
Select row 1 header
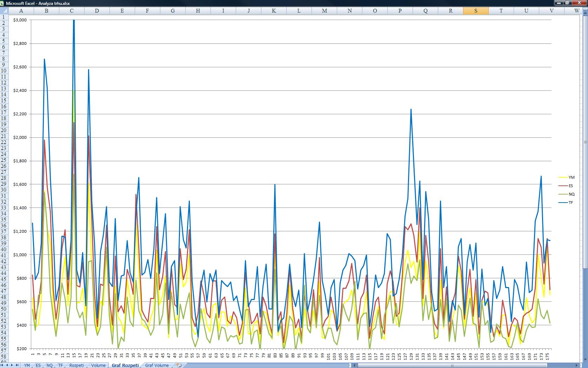point(4,17)
